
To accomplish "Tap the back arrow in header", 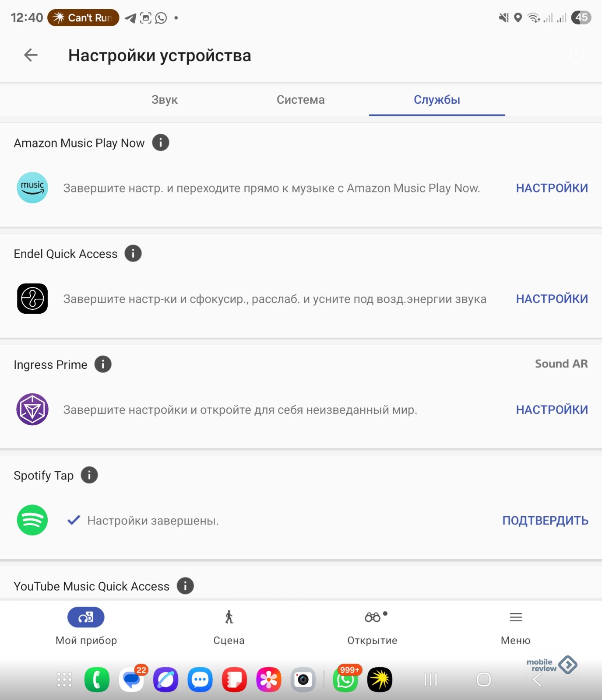I will (31, 55).
